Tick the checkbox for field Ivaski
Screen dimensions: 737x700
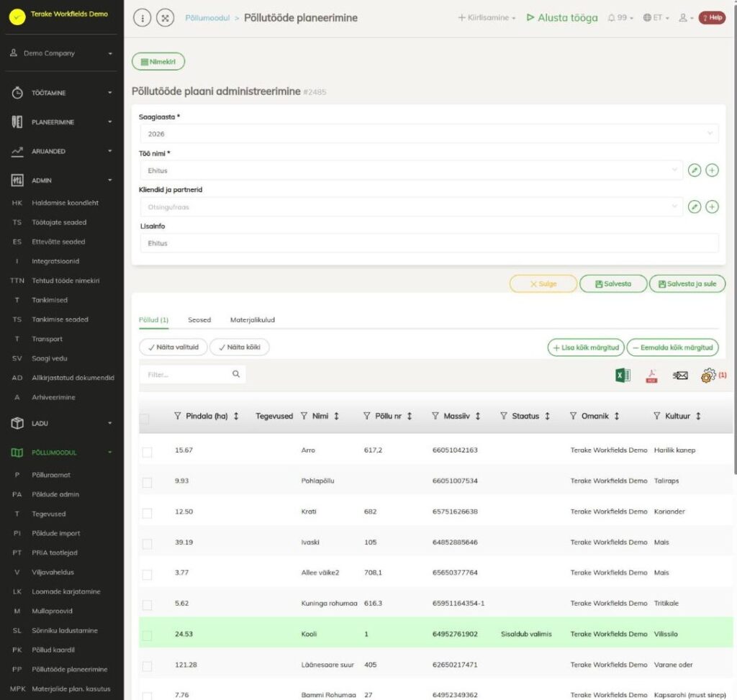pyautogui.click(x=147, y=544)
